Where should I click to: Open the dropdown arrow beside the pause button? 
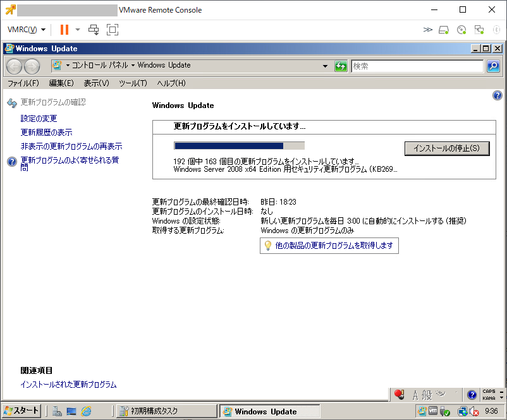(78, 30)
